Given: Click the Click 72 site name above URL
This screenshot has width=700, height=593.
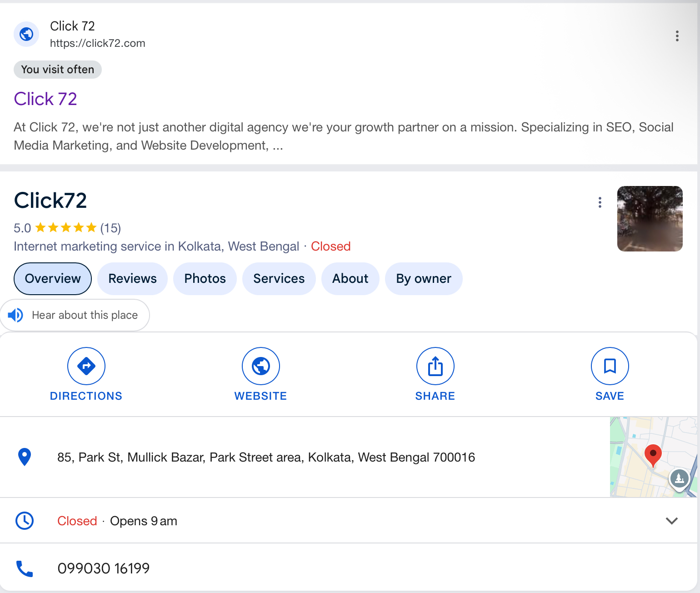Looking at the screenshot, I should click(72, 26).
